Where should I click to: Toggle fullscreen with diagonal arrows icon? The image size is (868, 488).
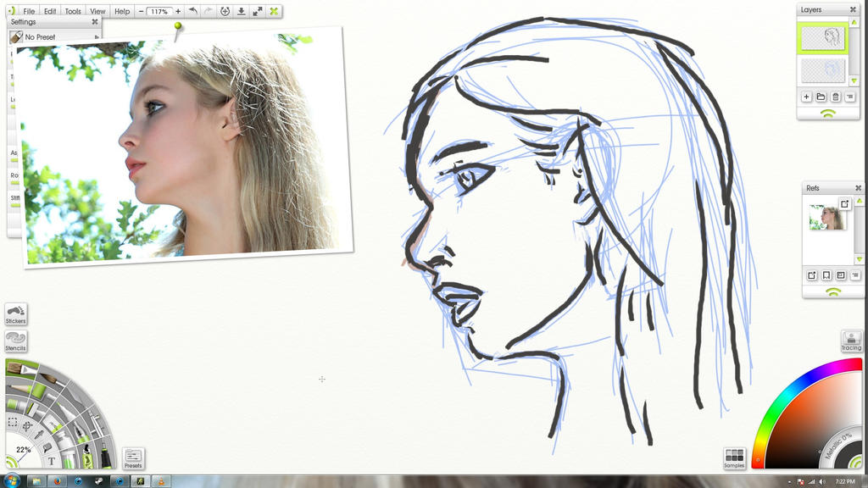pyautogui.click(x=258, y=11)
